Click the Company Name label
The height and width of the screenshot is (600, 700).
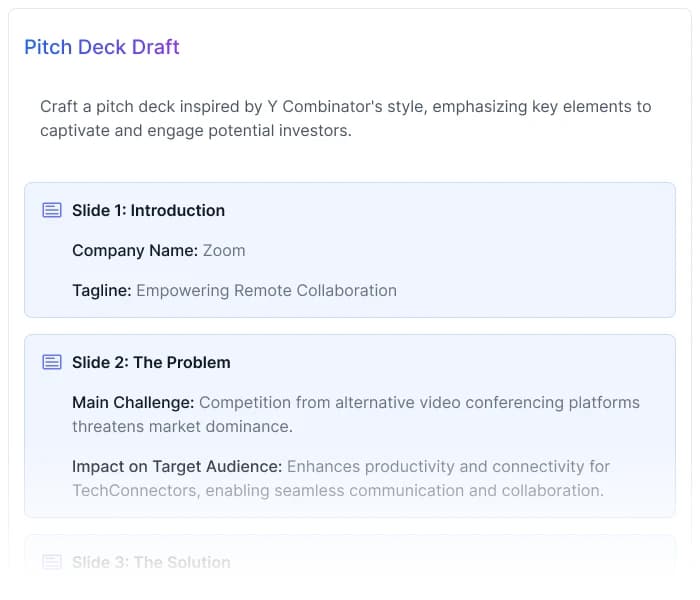(x=134, y=250)
